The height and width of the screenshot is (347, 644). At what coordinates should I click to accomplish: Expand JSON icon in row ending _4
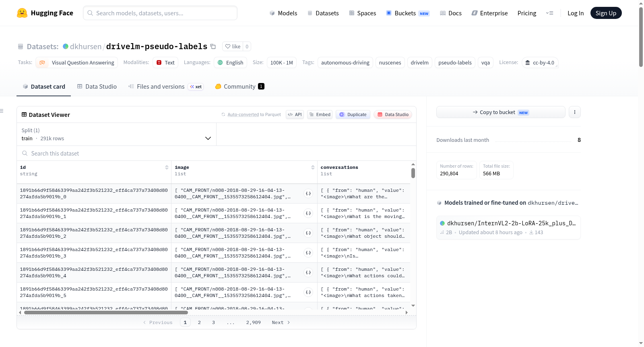(308, 272)
